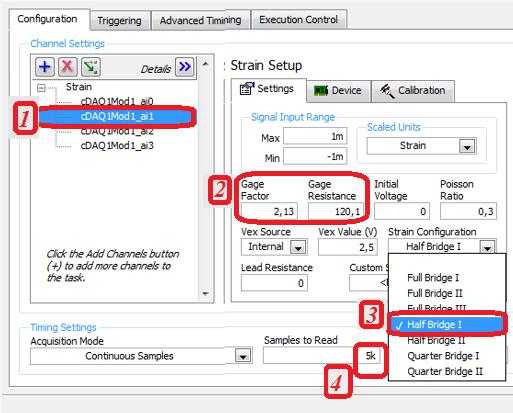Viewport: 513px width, 413px height.
Task: Click the green arrows icon beside the red X
Action: tap(91, 67)
